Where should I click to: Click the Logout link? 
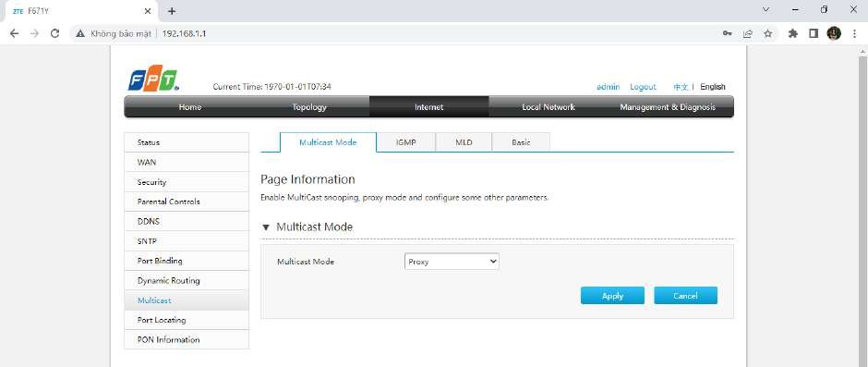click(643, 87)
